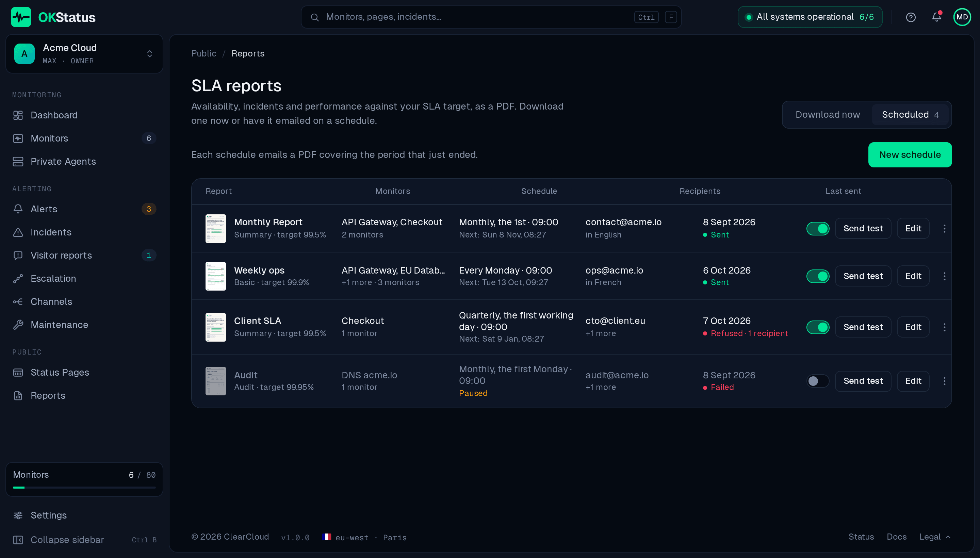Disable the Weekly ops schedule toggle
This screenshot has width=980, height=558.
pyautogui.click(x=817, y=276)
